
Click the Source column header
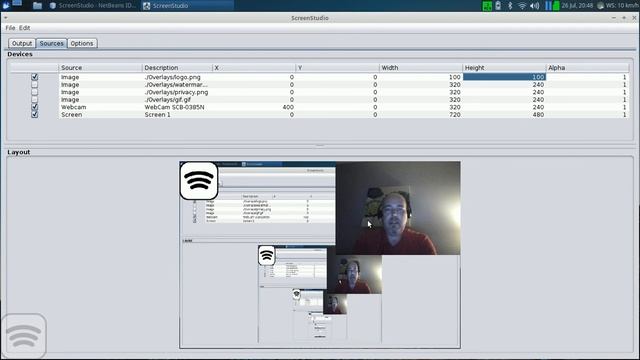point(100,68)
